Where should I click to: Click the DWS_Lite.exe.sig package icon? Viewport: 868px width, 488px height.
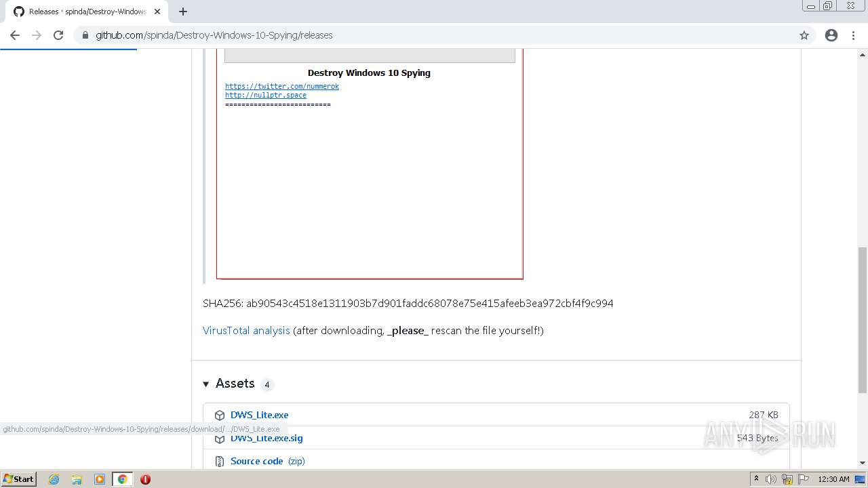tap(220, 439)
